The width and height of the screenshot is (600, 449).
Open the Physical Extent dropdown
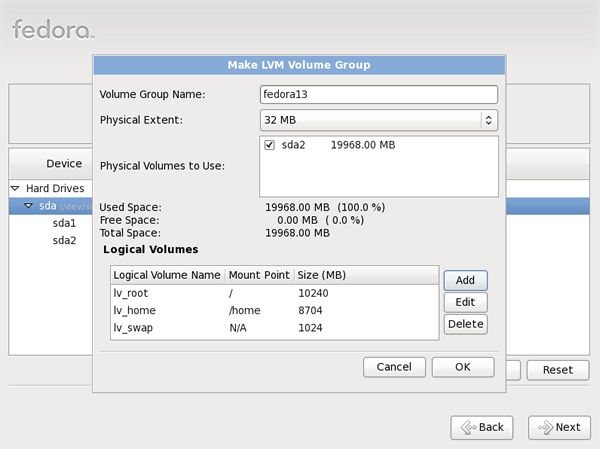[x=379, y=120]
